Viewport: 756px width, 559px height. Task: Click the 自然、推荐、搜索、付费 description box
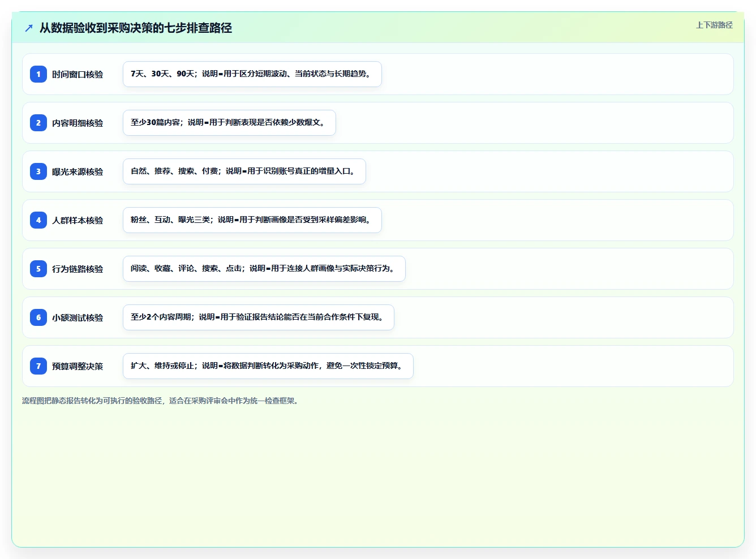(244, 171)
